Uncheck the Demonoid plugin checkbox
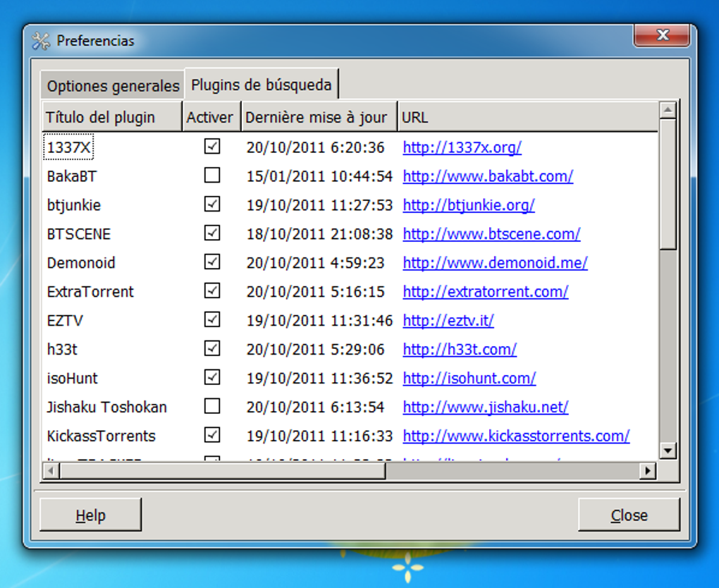Image resolution: width=719 pixels, height=588 pixels. point(212,262)
